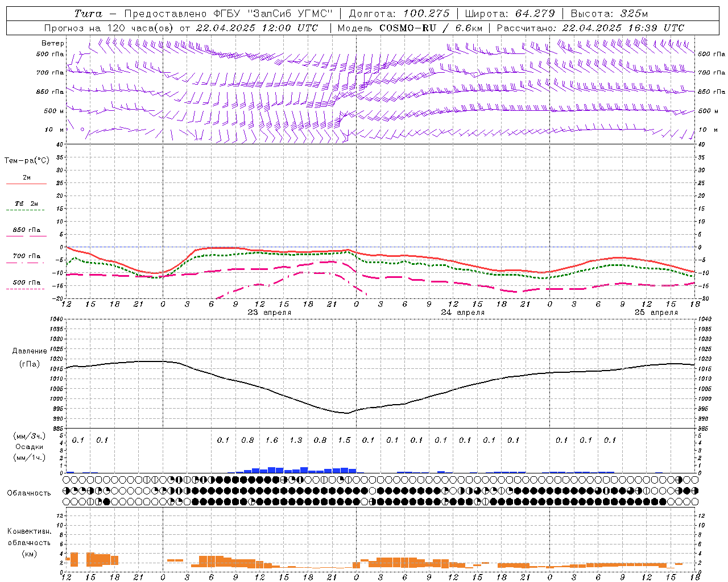Click the "(гПа)" unit under Давление
The image size is (728, 582).
pyautogui.click(x=30, y=364)
